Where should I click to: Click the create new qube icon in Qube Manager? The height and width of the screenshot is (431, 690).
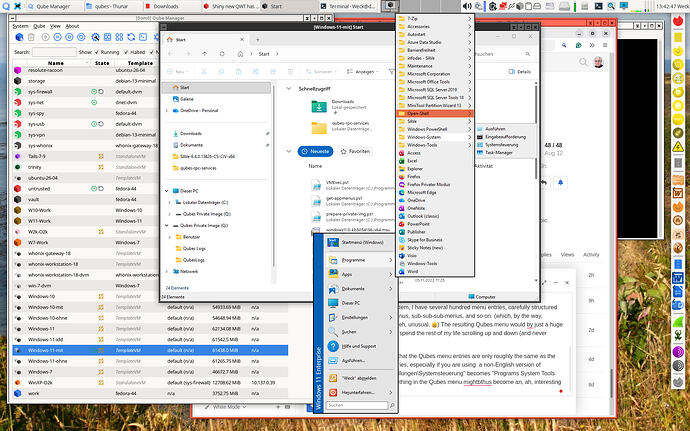tap(19, 37)
